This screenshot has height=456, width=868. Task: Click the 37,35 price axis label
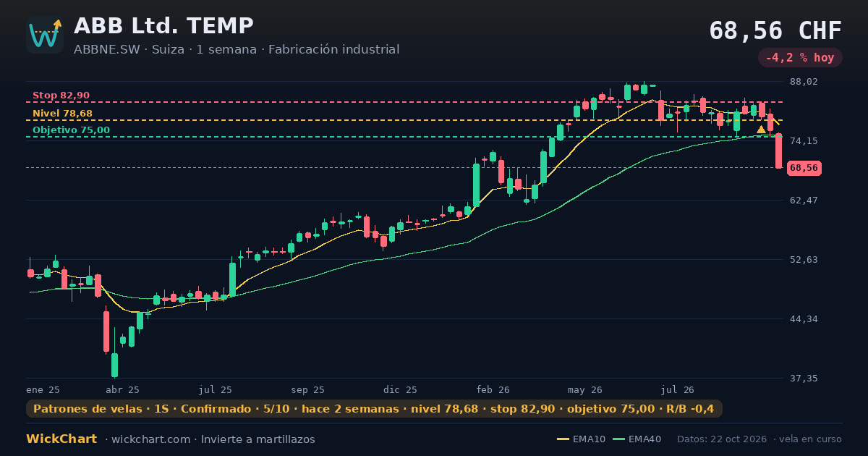click(x=804, y=379)
